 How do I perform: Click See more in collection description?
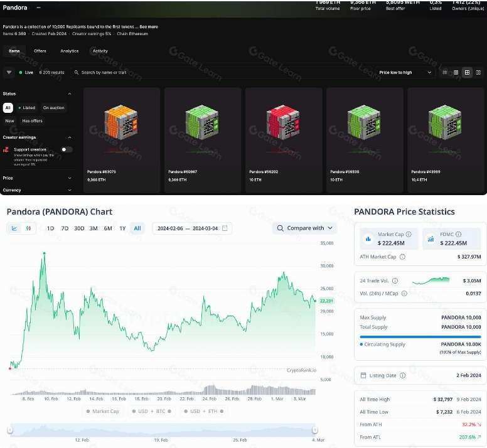(149, 27)
